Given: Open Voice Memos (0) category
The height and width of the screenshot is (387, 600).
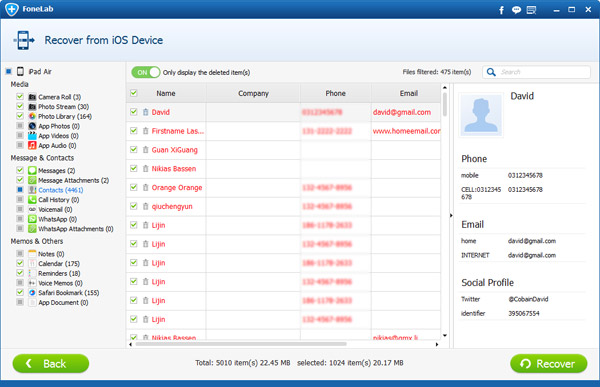Looking at the screenshot, I should pyautogui.click(x=60, y=283).
